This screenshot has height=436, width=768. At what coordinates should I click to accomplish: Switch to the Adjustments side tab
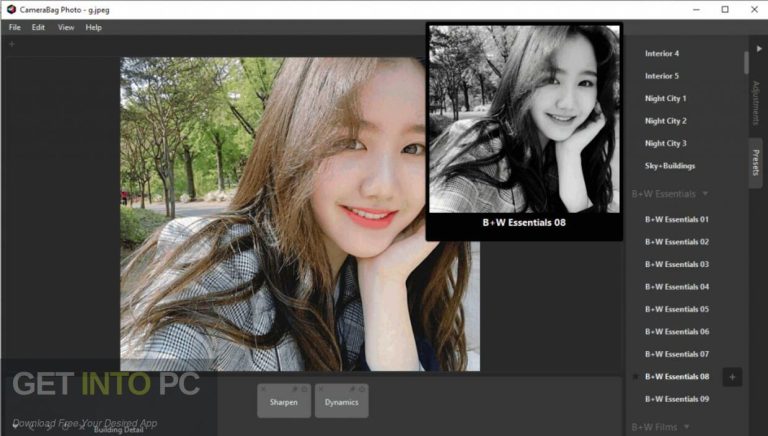click(x=756, y=103)
